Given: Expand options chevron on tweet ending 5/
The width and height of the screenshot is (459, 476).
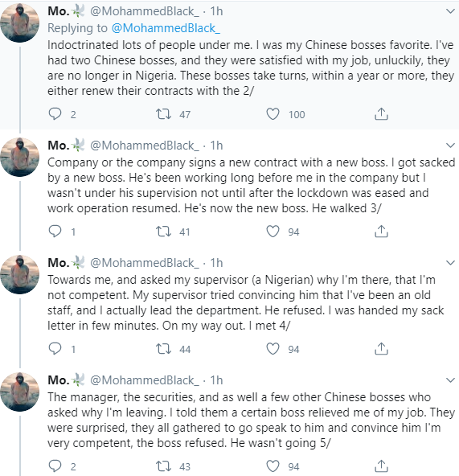Looking at the screenshot, I should click(x=450, y=380).
